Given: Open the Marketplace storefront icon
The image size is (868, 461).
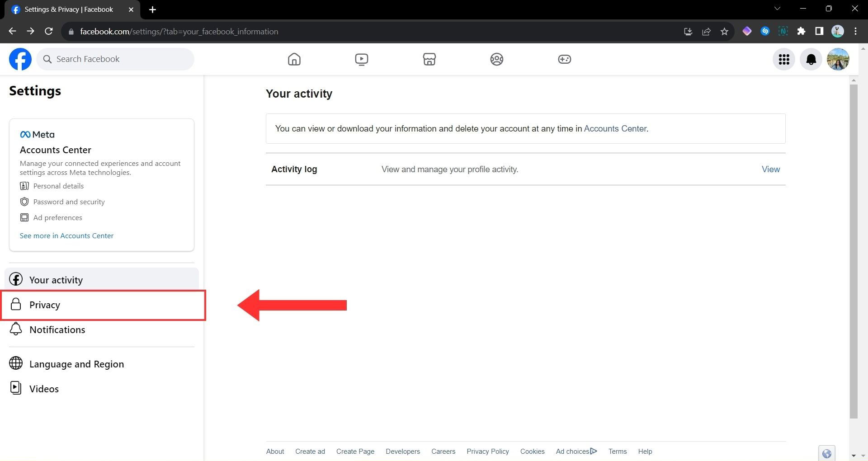Looking at the screenshot, I should (x=429, y=59).
